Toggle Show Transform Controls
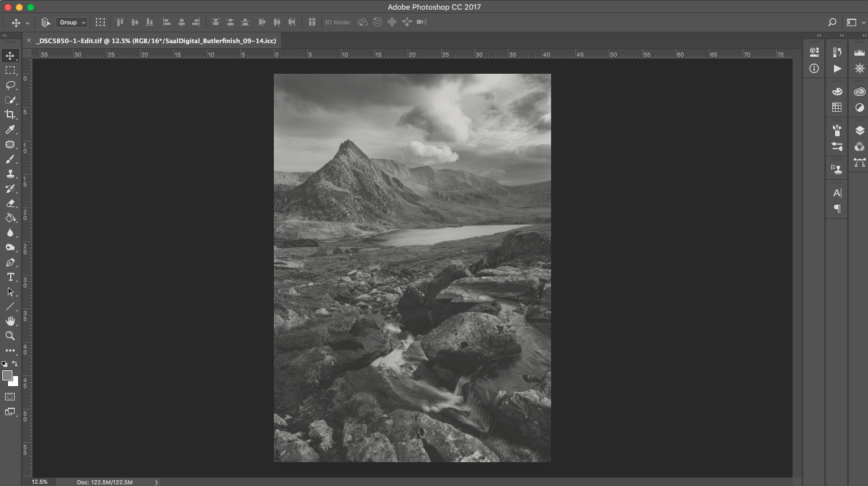Image resolution: width=868 pixels, height=486 pixels. [x=100, y=23]
